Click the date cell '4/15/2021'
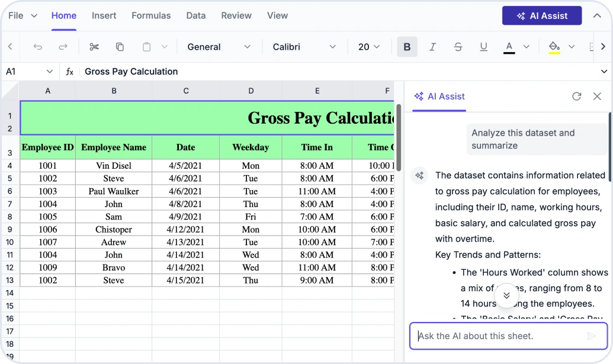This screenshot has height=364, width=613. (x=186, y=281)
